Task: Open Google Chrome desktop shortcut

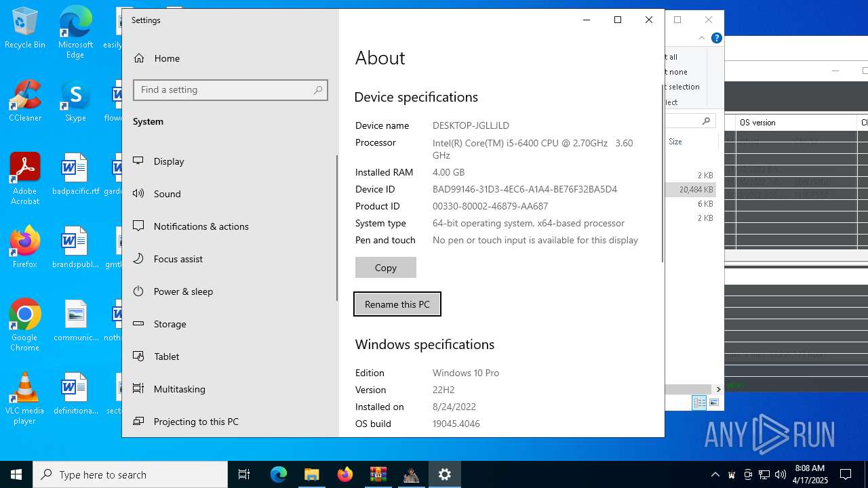Action: click(x=25, y=325)
